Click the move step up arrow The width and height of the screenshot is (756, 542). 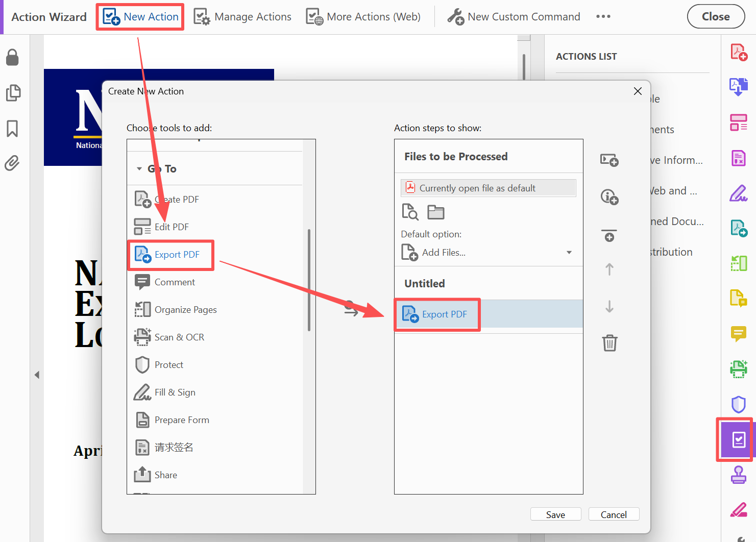pyautogui.click(x=609, y=269)
